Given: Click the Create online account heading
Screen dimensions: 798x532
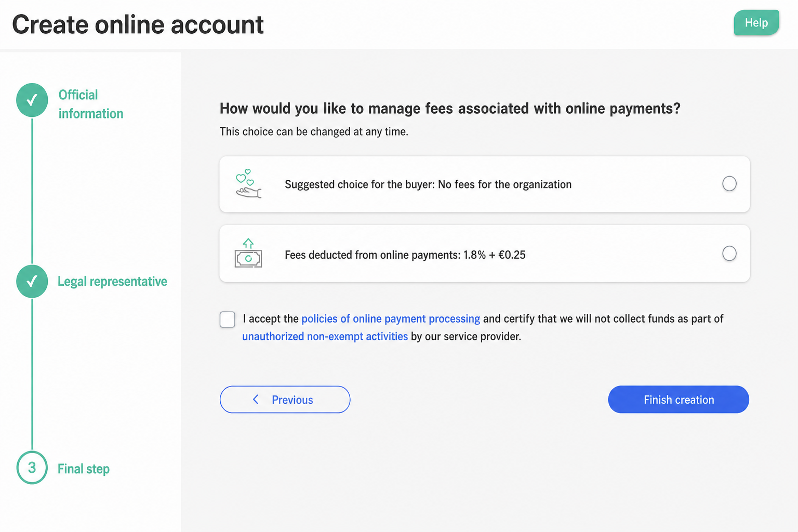Looking at the screenshot, I should [138, 24].
